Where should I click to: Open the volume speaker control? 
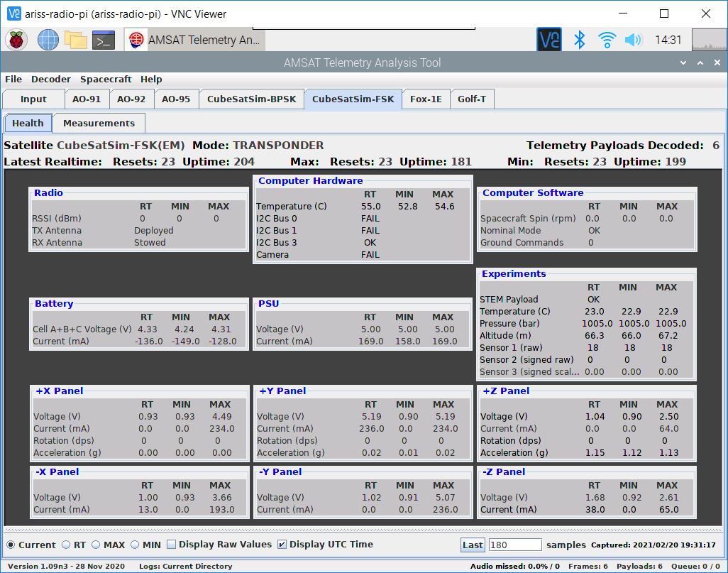pos(634,40)
